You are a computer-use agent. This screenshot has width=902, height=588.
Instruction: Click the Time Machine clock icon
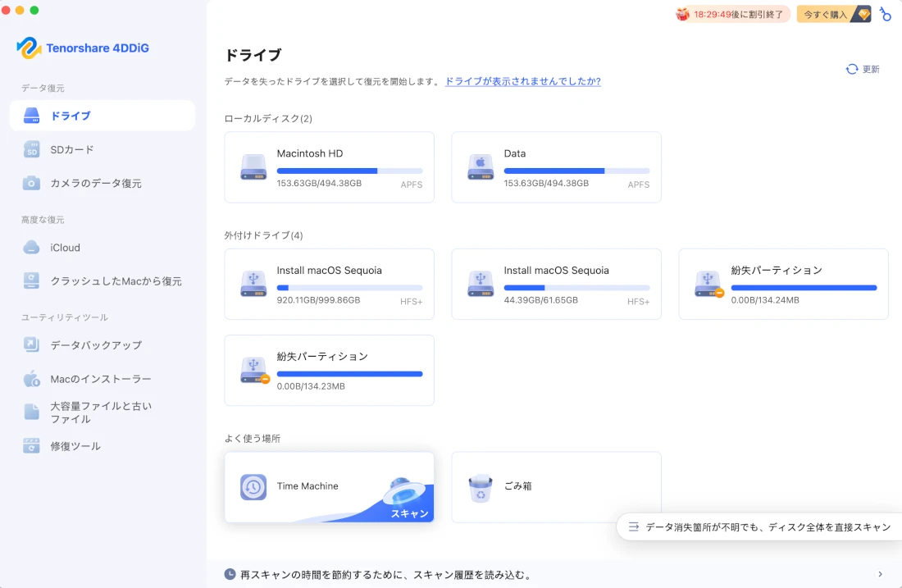pos(253,487)
